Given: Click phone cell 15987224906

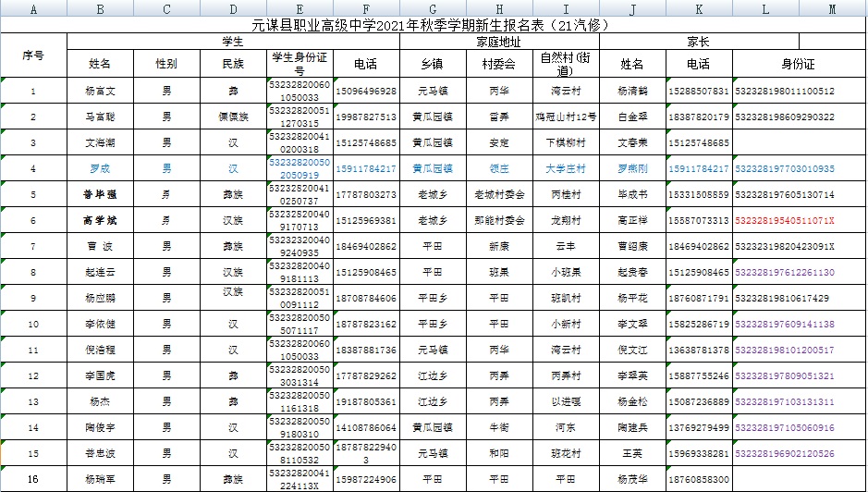Looking at the screenshot, I should click(x=366, y=479).
